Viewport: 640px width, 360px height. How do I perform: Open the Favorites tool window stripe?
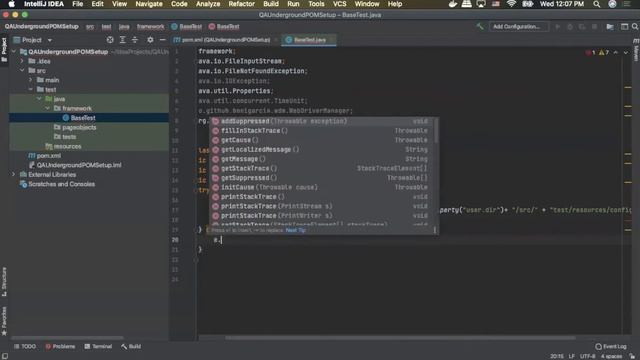(x=4, y=321)
